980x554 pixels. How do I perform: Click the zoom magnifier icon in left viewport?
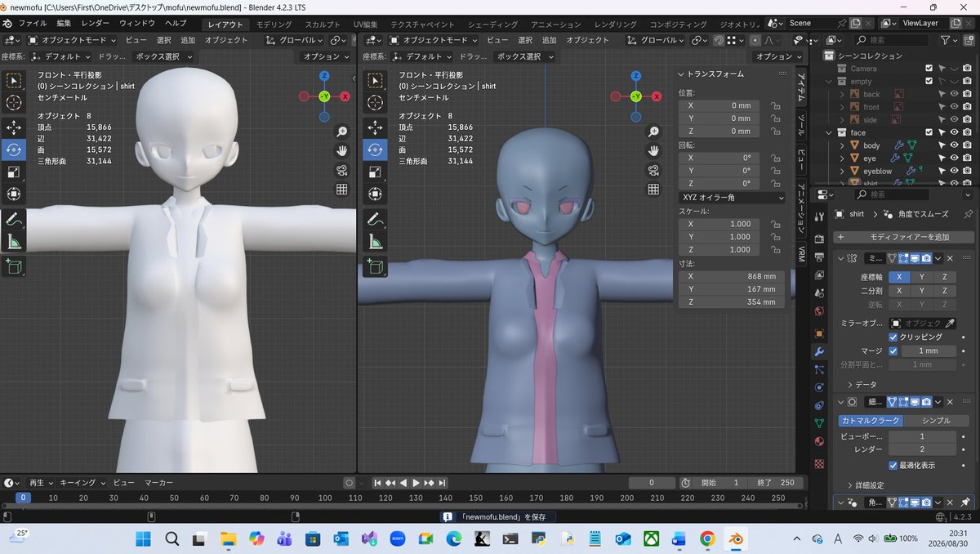(341, 132)
